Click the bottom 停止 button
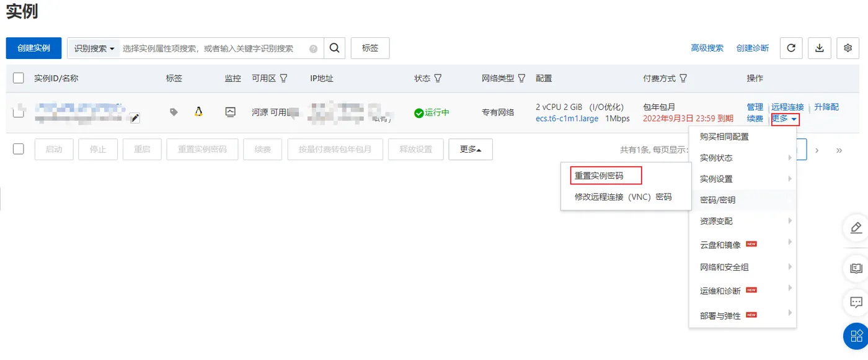The width and height of the screenshot is (868, 360). pyautogui.click(x=98, y=150)
